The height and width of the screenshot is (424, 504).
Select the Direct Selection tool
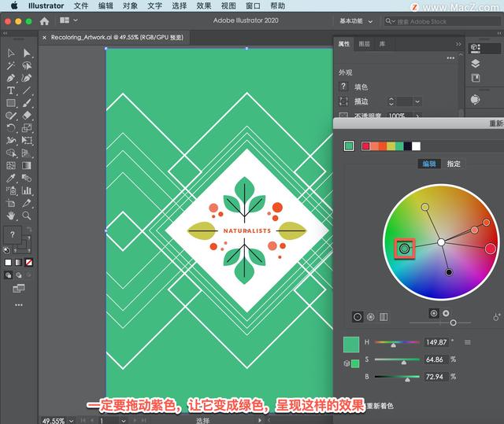click(x=27, y=53)
